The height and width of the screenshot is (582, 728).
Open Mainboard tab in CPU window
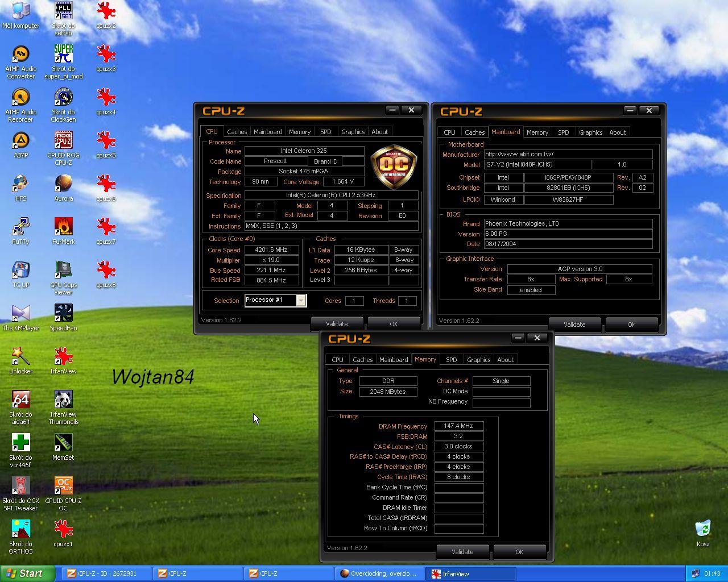coord(268,132)
